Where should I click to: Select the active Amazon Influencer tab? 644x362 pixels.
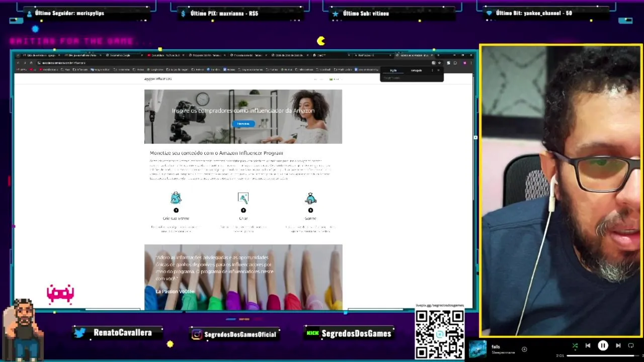point(415,55)
